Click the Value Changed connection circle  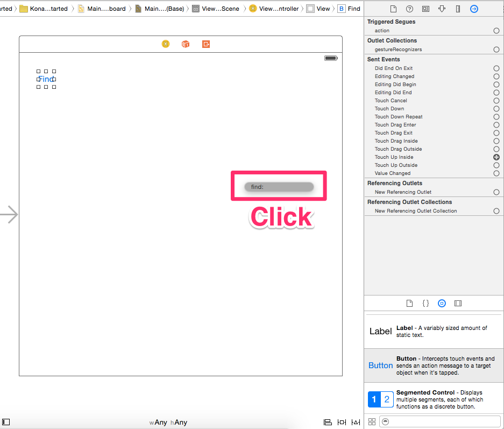point(496,173)
